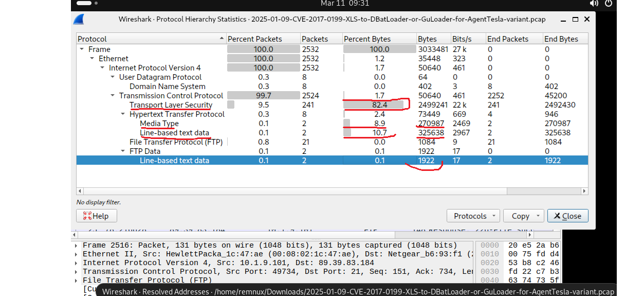This screenshot has height=296, width=644.
Task: Click the 270987 bytes cell for Media Type
Action: pos(433,124)
